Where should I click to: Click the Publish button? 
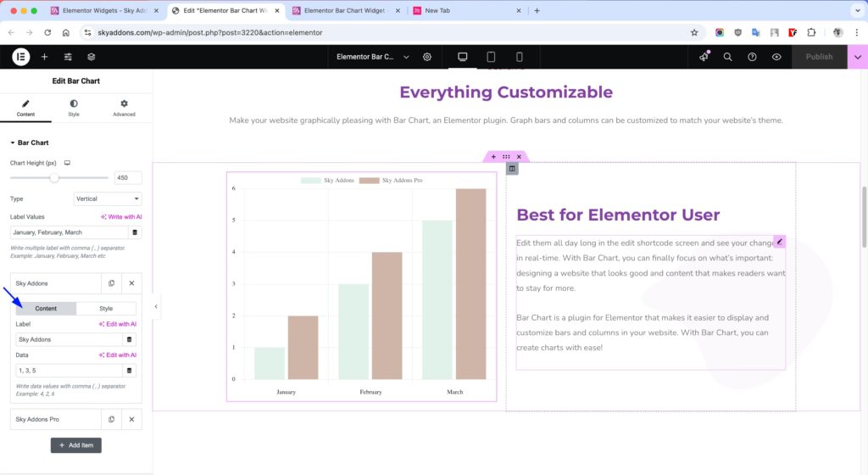tap(819, 57)
